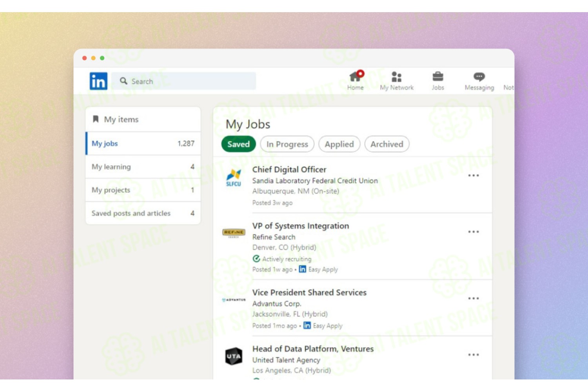Open more options for Head of Data Platform

[474, 355]
